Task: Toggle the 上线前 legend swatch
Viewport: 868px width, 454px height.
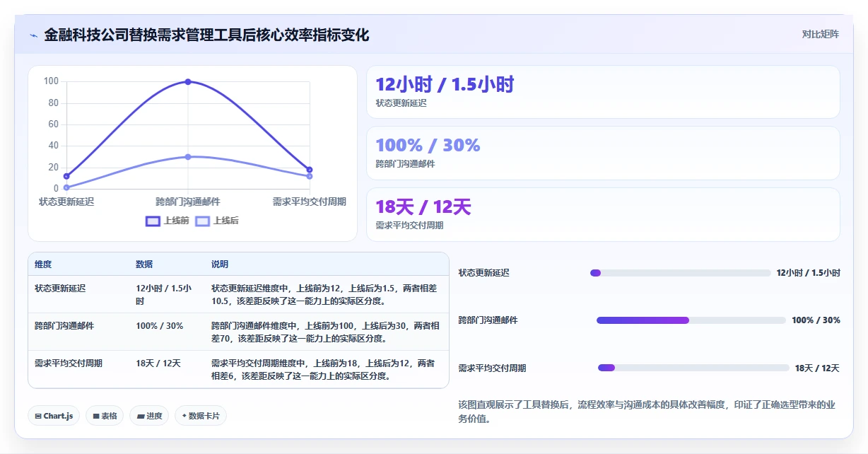Action: tap(153, 221)
